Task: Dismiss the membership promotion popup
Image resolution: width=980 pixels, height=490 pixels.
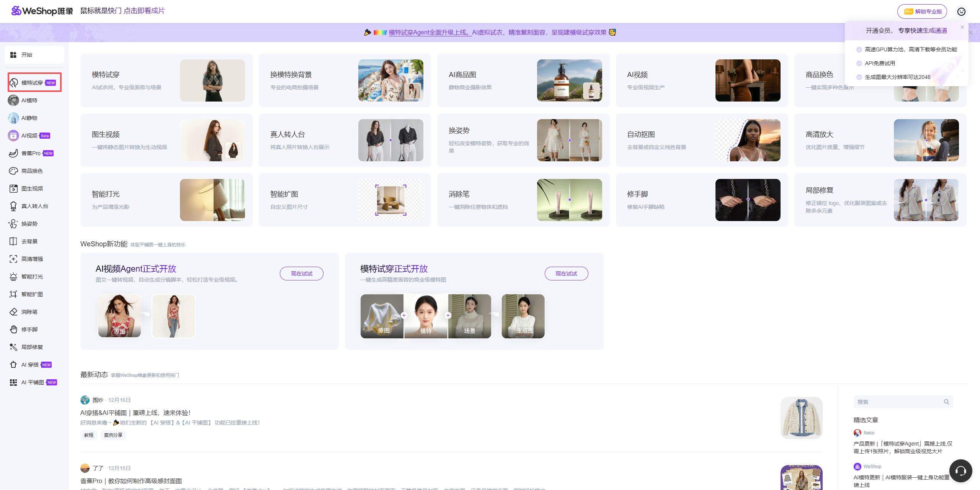Action: pyautogui.click(x=962, y=27)
